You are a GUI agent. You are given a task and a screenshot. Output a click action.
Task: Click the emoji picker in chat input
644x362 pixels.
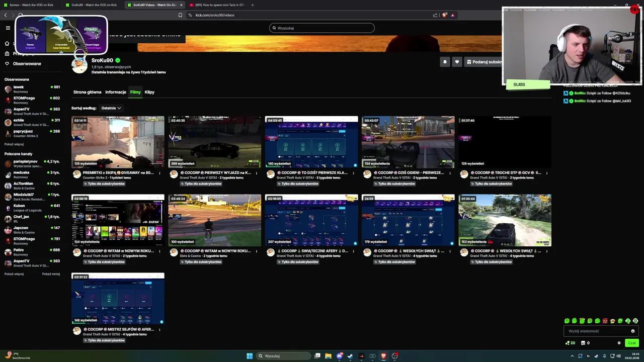click(633, 331)
